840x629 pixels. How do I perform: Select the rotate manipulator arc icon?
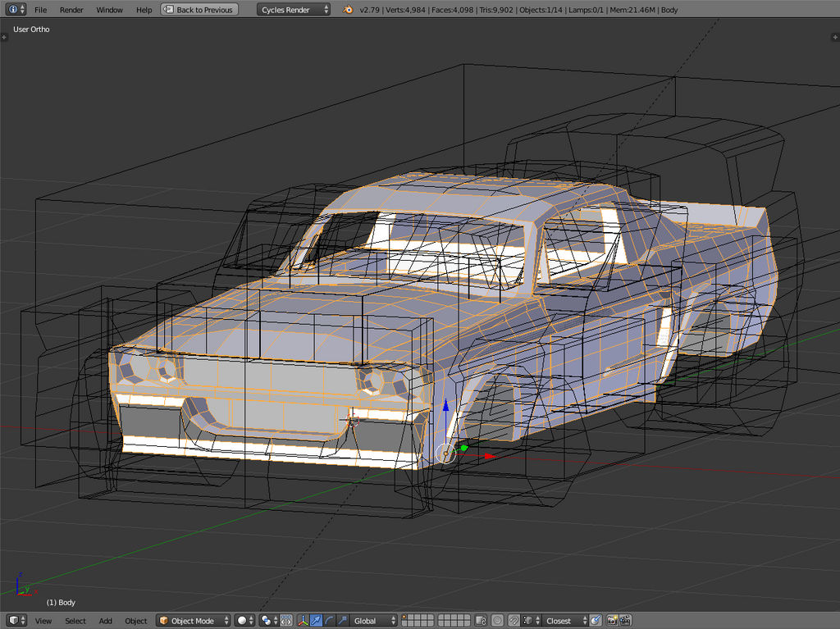click(x=329, y=621)
